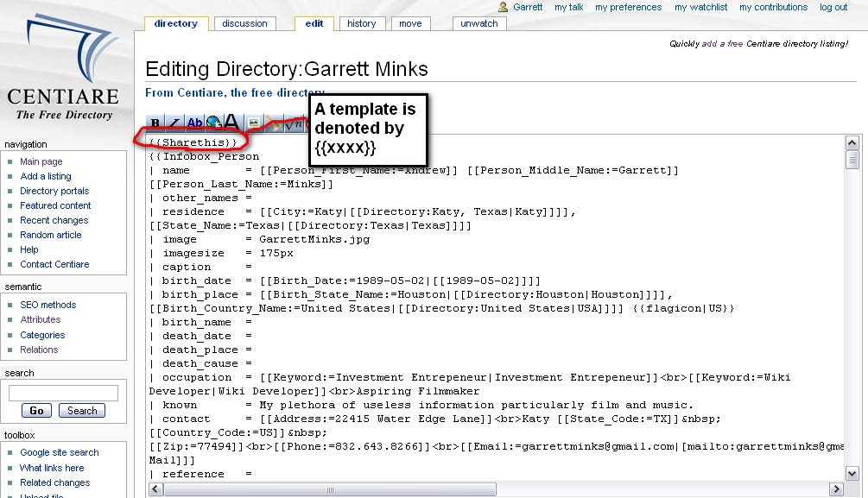Insert an internal link with Ab icon

click(x=194, y=123)
